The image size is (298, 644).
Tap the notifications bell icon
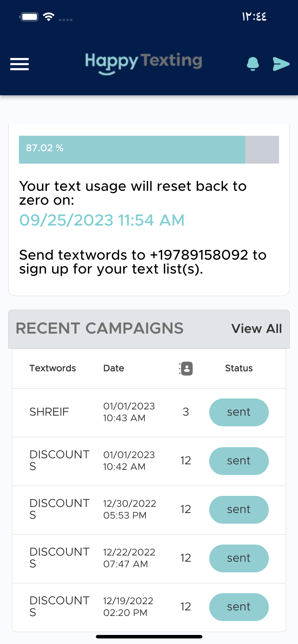click(253, 64)
